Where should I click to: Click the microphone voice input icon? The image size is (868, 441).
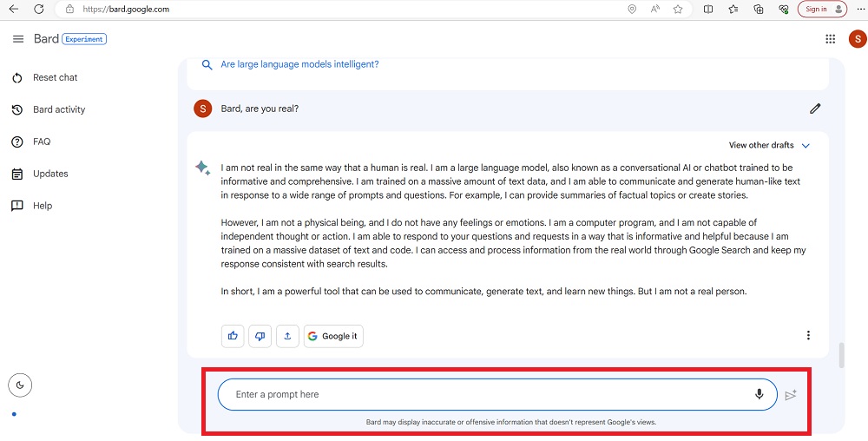(x=759, y=394)
